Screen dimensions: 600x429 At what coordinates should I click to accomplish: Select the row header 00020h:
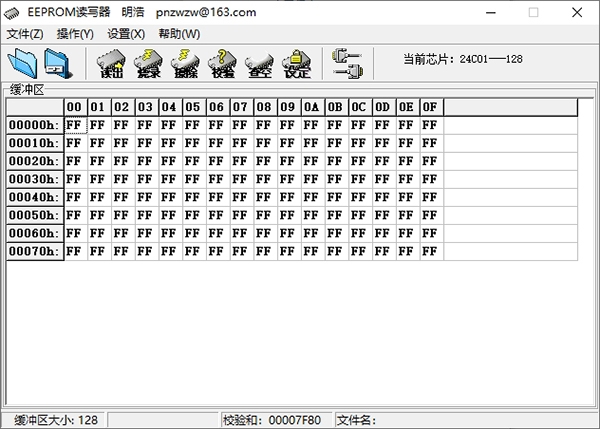(x=35, y=161)
